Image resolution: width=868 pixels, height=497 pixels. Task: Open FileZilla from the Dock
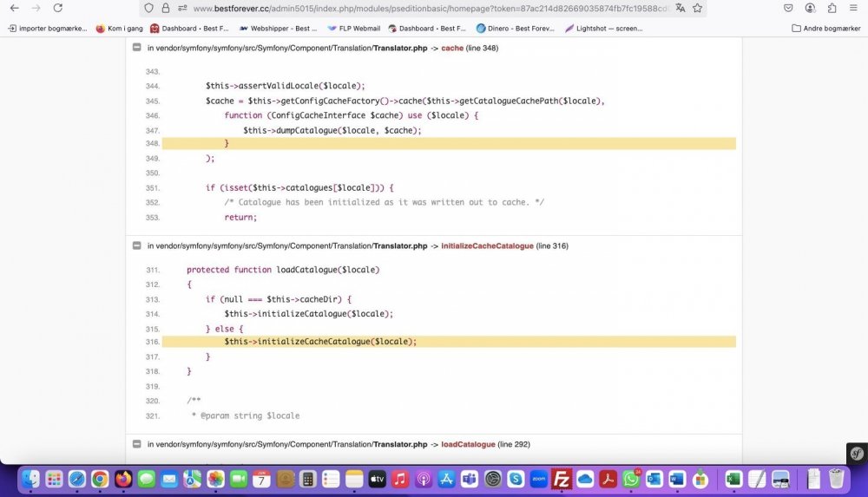562,479
